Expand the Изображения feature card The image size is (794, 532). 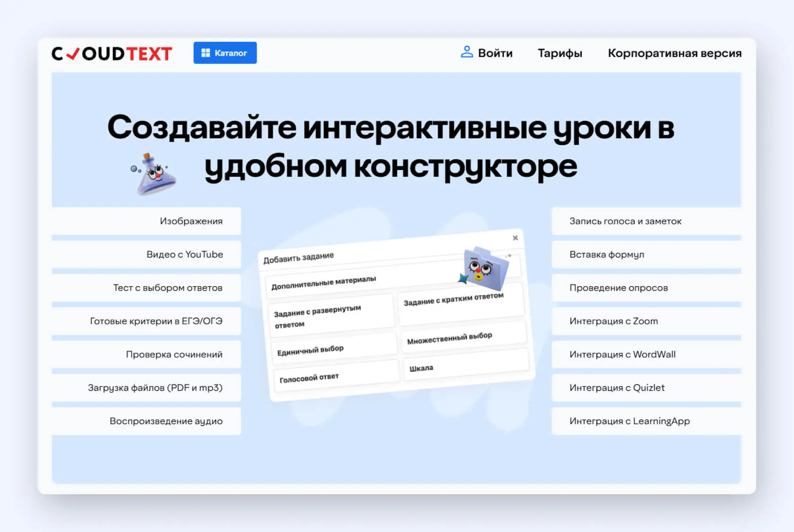145,221
